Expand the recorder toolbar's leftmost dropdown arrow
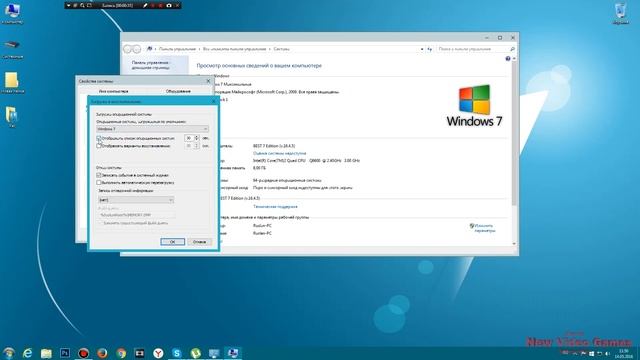 point(69,5)
